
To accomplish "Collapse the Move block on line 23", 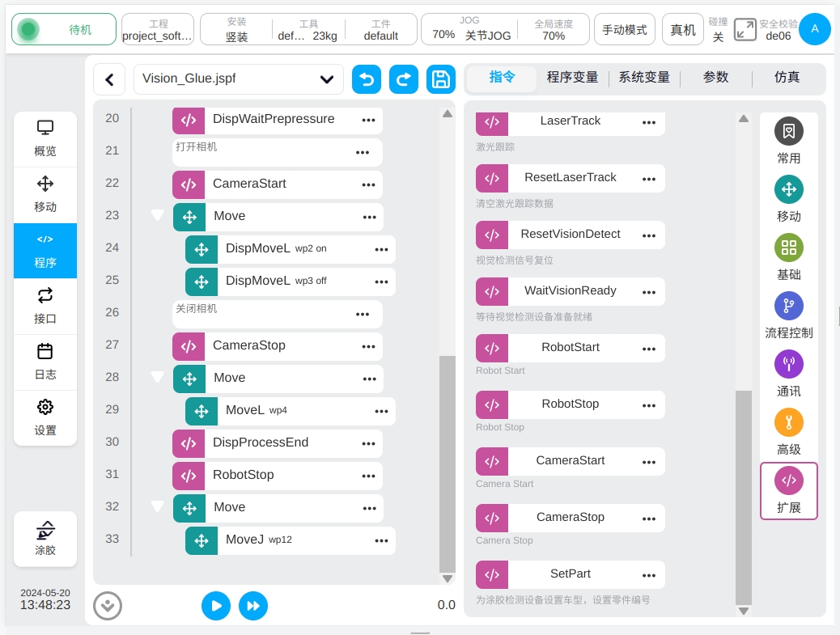I will [158, 216].
